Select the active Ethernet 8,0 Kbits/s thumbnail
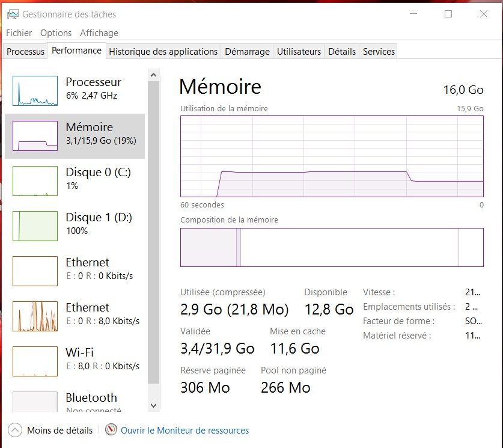 [35, 316]
